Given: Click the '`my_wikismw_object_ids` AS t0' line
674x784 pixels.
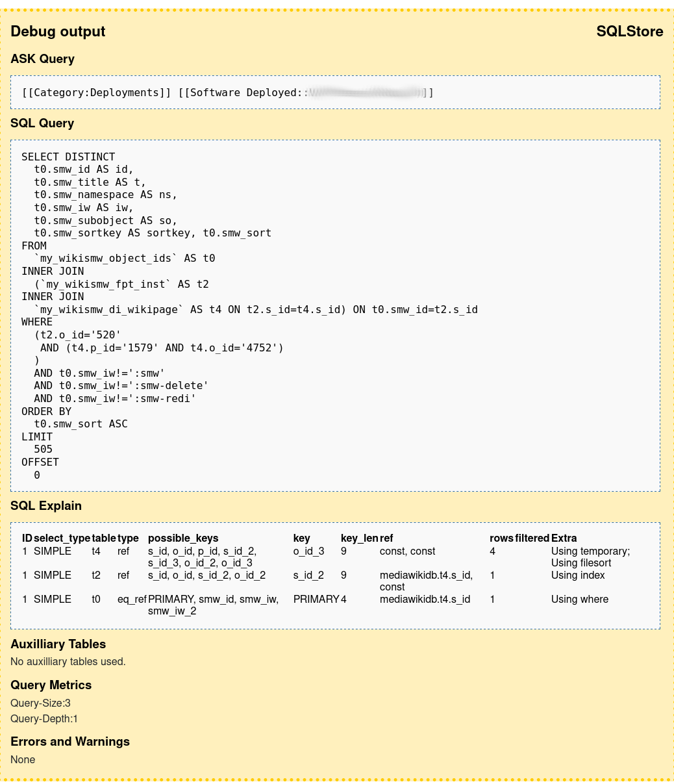Looking at the screenshot, I should pyautogui.click(x=125, y=259).
